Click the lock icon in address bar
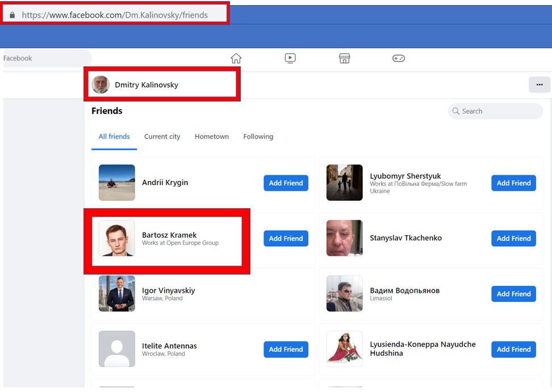Screen dimensions: 552x392 click(x=12, y=15)
